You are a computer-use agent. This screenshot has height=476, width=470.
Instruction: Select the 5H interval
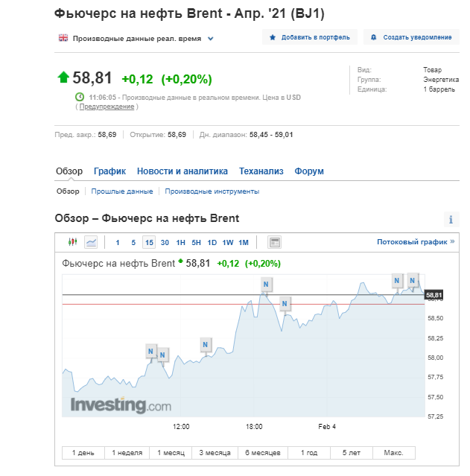[x=196, y=243]
